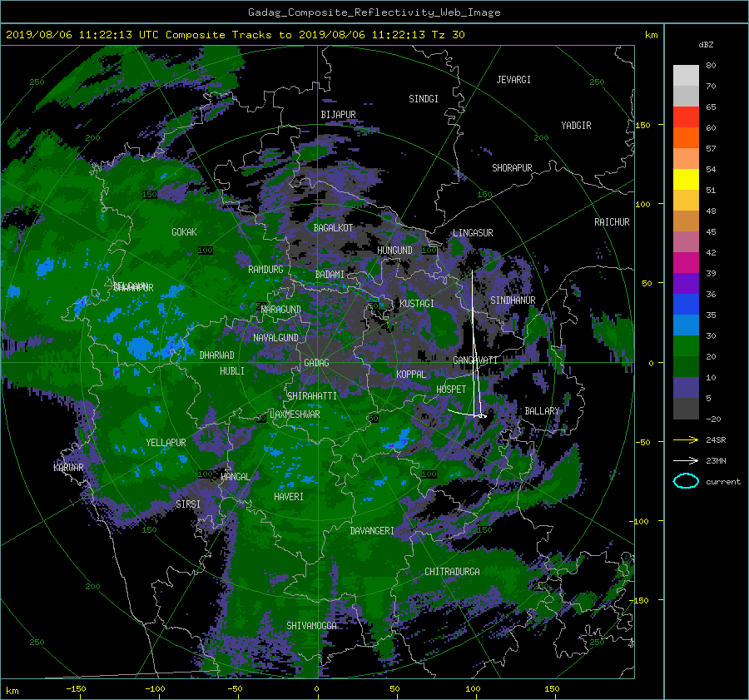Select the HUNGUND city label
Image resolution: width=749 pixels, height=700 pixels.
394,250
